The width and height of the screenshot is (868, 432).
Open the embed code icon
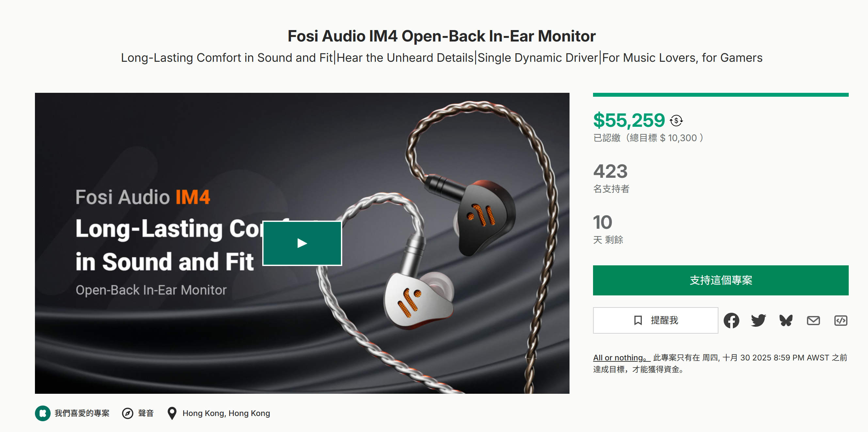pyautogui.click(x=840, y=320)
